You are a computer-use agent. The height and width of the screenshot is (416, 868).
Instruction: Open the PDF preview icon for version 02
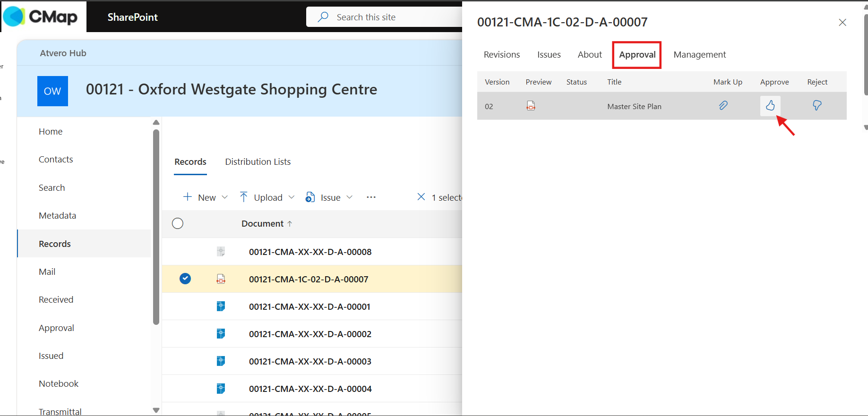pos(531,106)
